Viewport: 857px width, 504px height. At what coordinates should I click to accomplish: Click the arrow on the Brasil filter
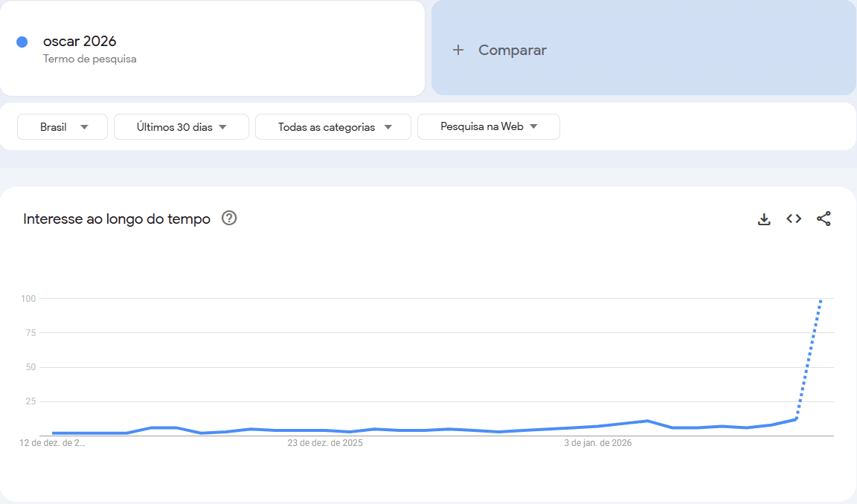(x=84, y=127)
